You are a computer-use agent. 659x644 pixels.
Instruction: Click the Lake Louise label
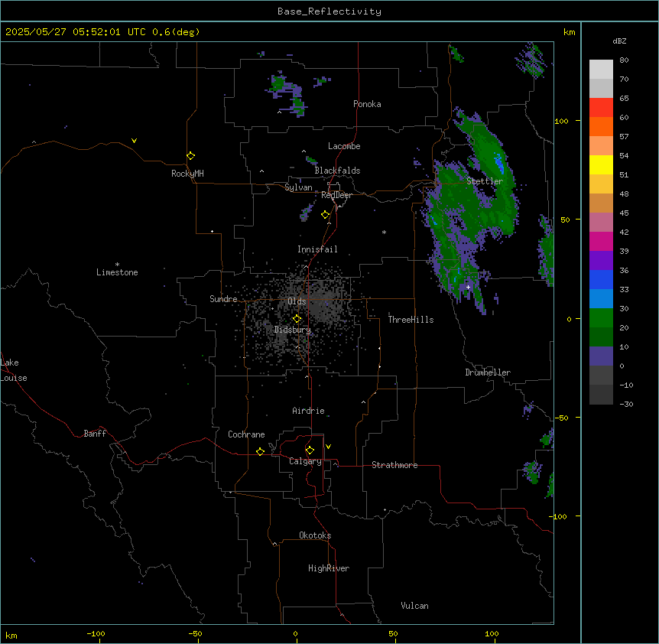pos(14,370)
